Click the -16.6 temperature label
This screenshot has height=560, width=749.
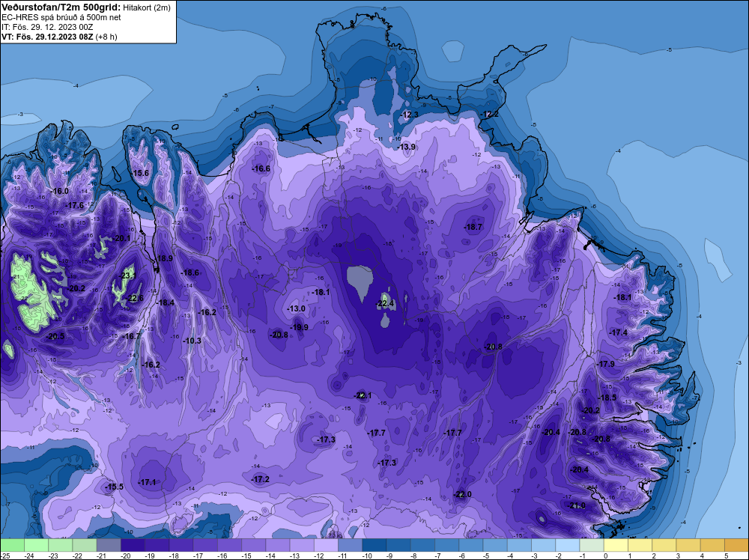261,168
